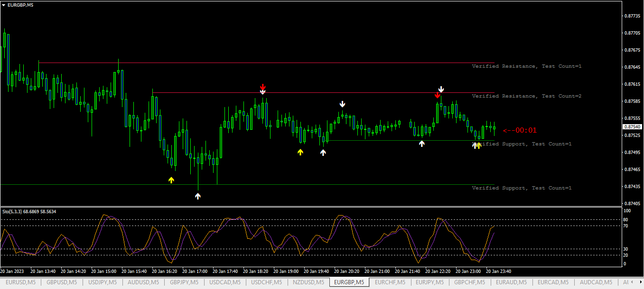Screen dimensions: 644x289
Task: Switch to the EURCHF,M5 chart tab
Action: pos(390,282)
